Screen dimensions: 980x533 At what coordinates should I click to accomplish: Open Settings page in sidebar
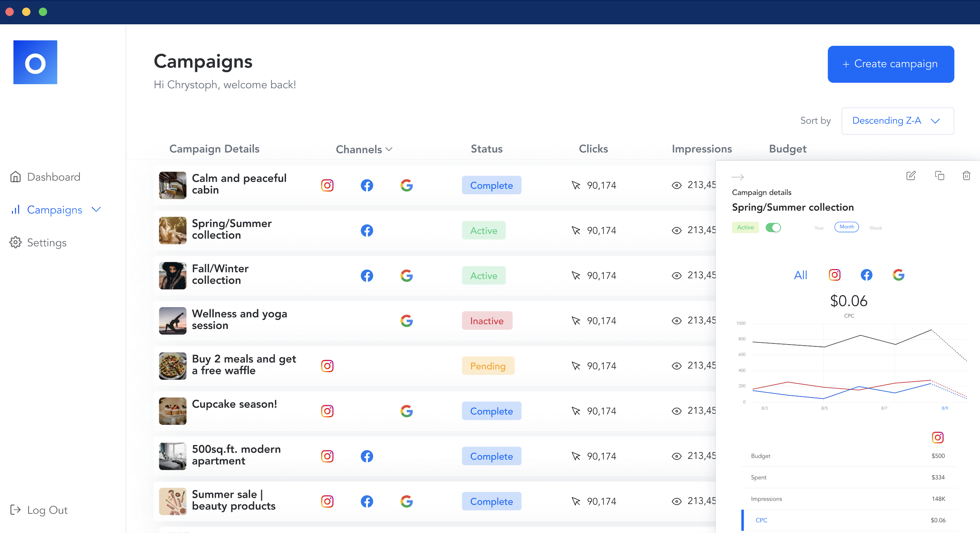pos(47,243)
